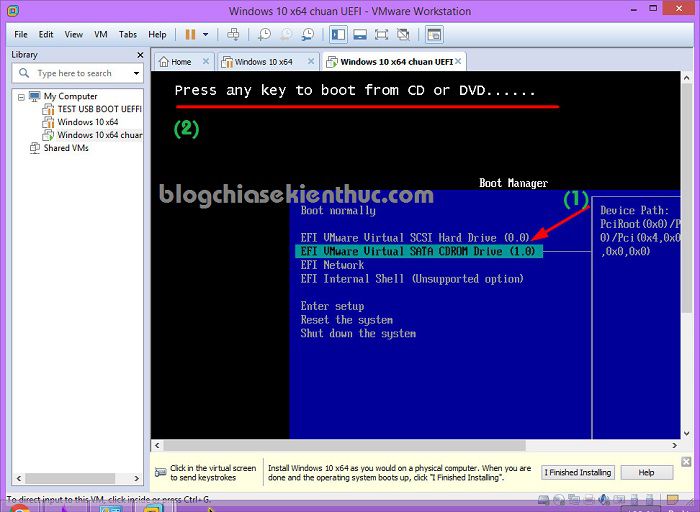Screen dimensions: 700x512
Task: Choose Enter setup in Boot Manager
Action: click(x=332, y=306)
